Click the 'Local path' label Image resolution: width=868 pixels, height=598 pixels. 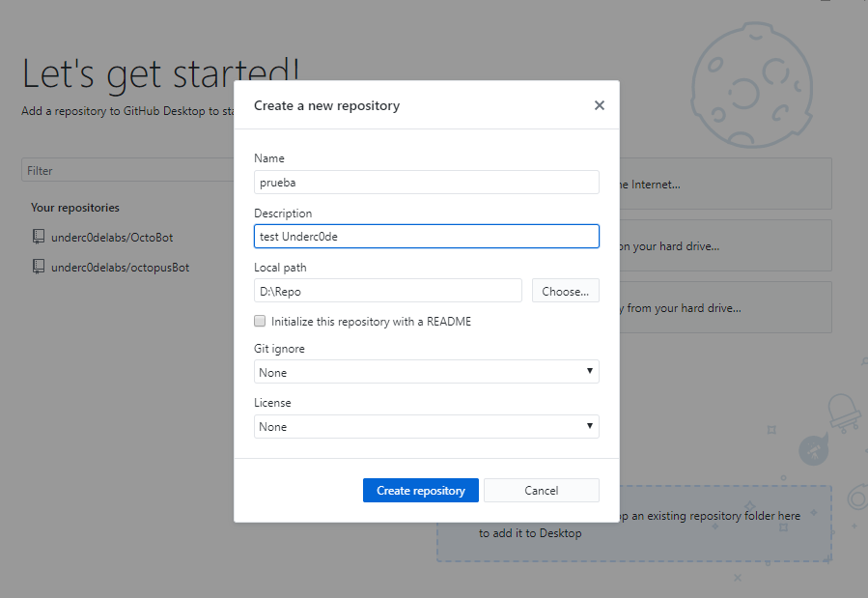coord(280,268)
